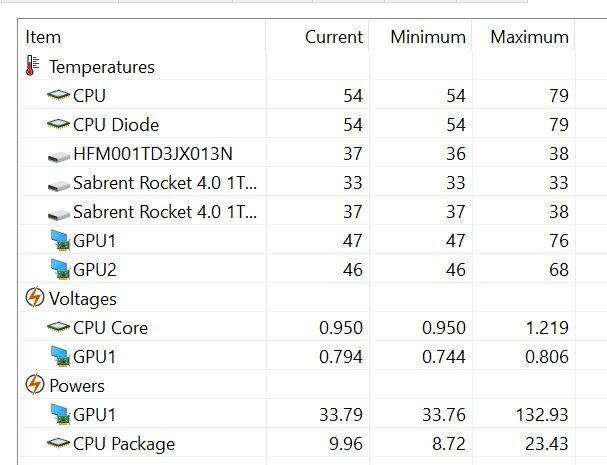
Task: Click the chip icon next to CPU
Action: (x=58, y=96)
